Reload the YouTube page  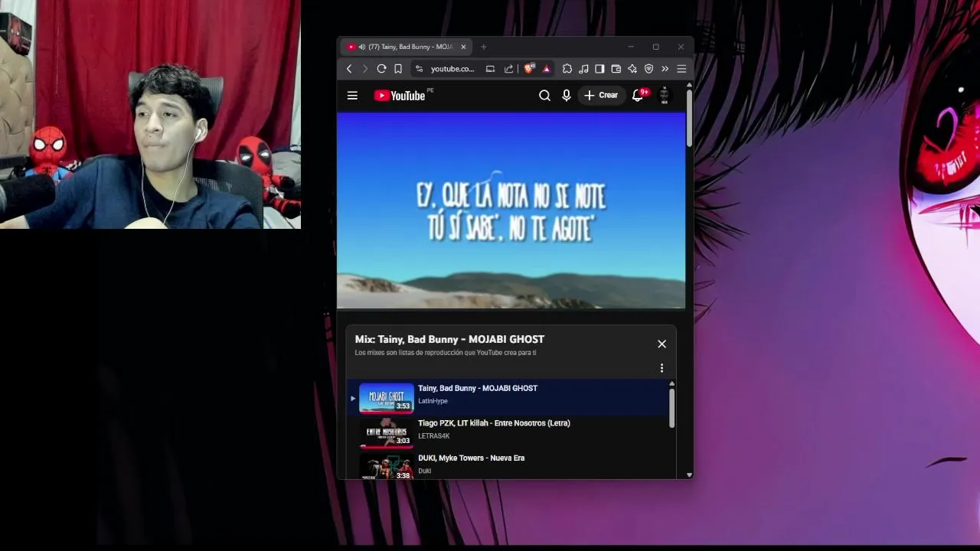(x=381, y=69)
